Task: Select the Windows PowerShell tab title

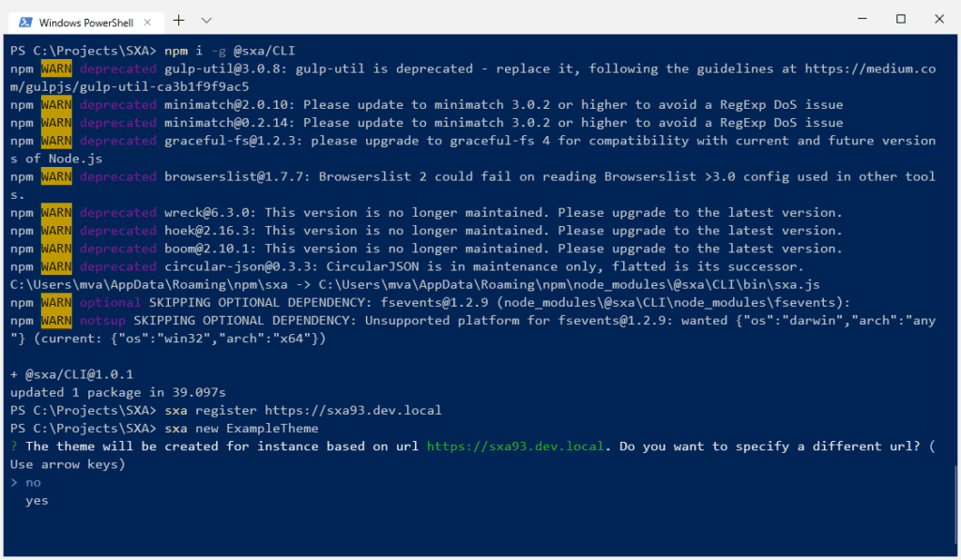Action: (x=84, y=21)
